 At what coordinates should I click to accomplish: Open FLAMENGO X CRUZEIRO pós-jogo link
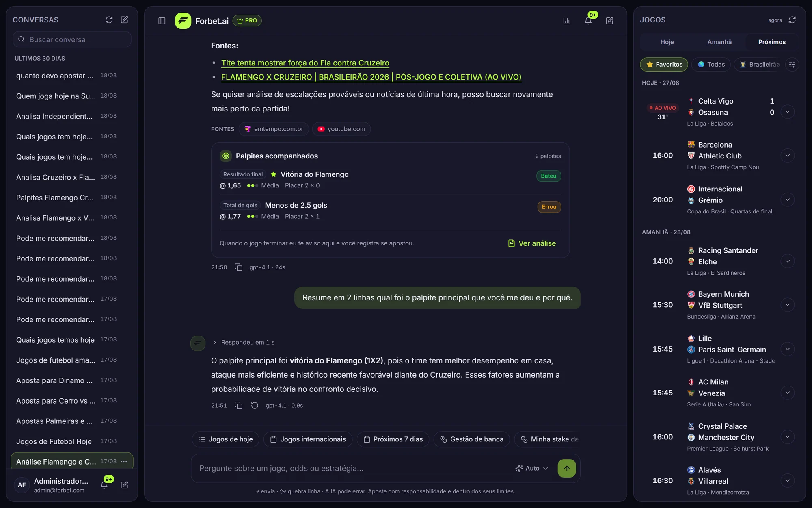[x=371, y=77]
